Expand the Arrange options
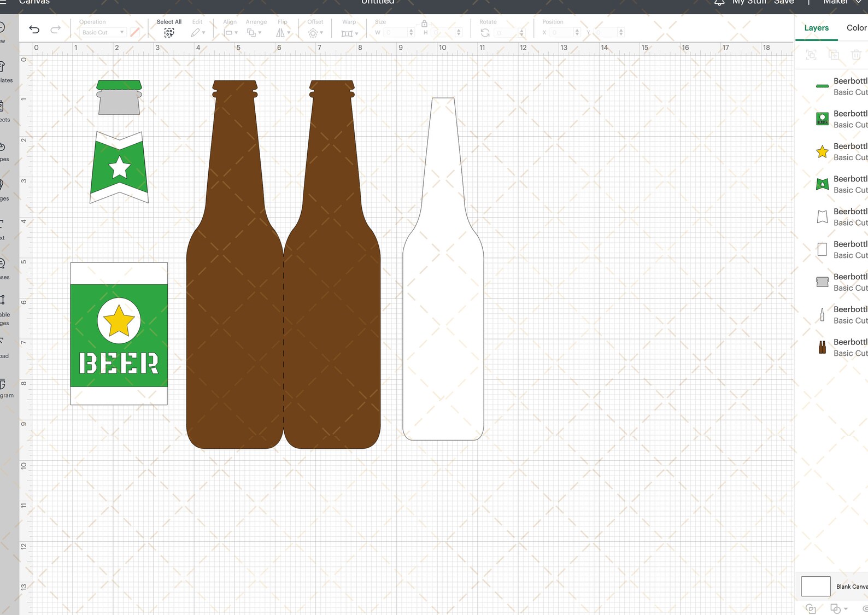Image resolution: width=868 pixels, height=615 pixels. [254, 33]
